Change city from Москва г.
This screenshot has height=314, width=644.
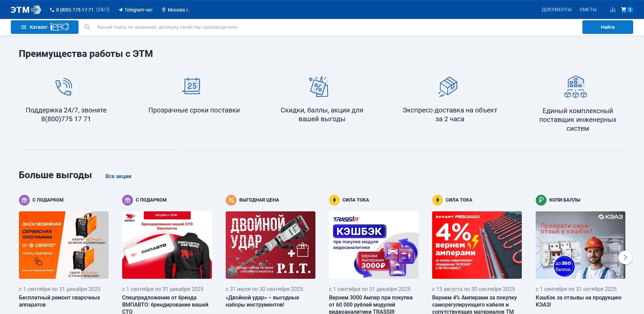click(x=176, y=10)
